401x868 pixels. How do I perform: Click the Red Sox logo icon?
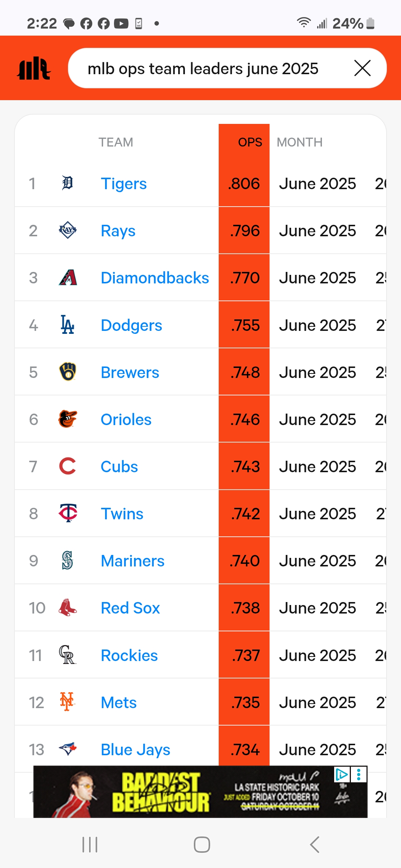pyautogui.click(x=68, y=608)
